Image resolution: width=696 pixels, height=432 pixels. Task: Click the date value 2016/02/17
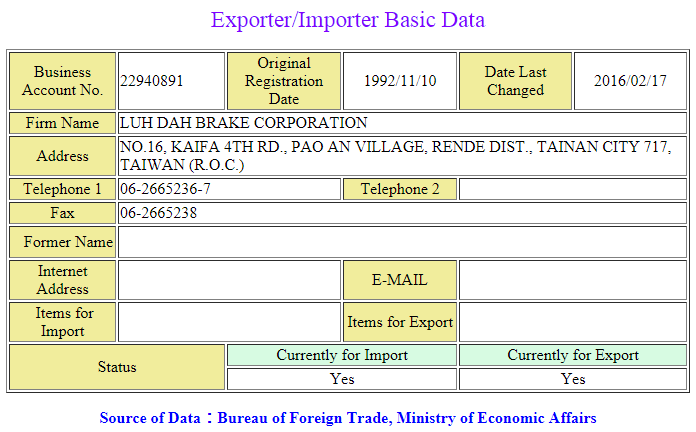630,81
